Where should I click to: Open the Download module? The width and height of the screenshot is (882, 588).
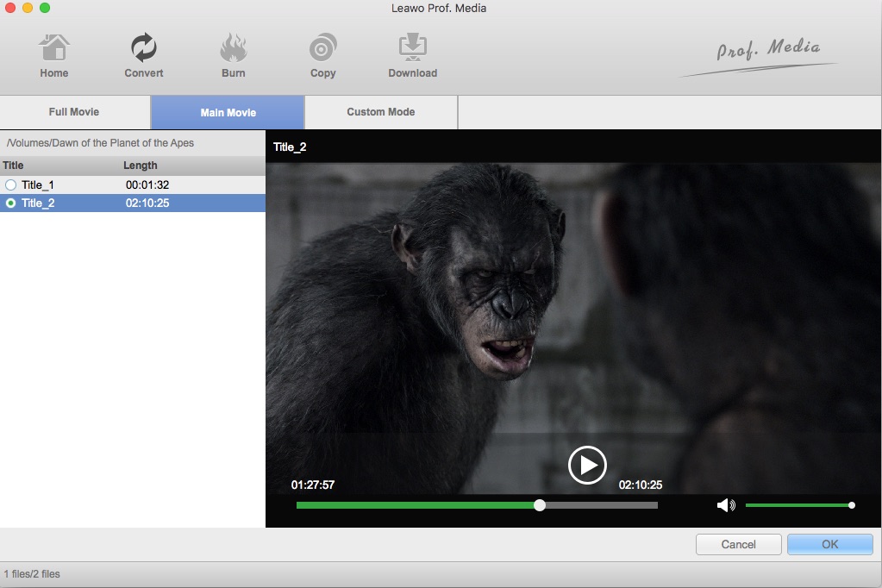[x=412, y=55]
